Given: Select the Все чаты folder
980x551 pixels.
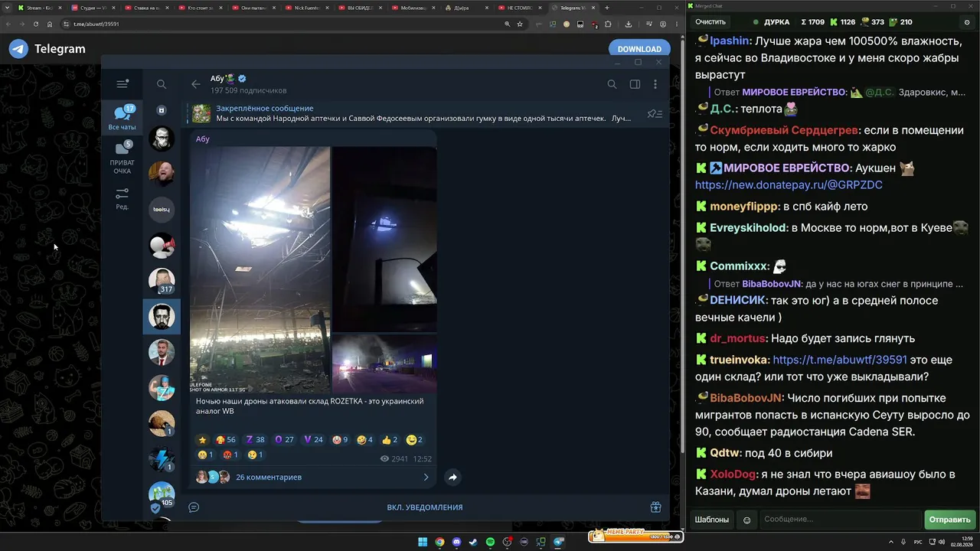Looking at the screenshot, I should click(122, 118).
